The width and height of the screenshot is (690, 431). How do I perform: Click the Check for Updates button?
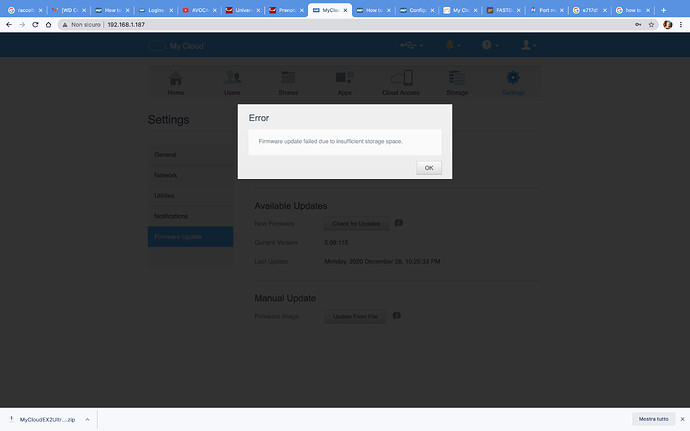click(356, 224)
